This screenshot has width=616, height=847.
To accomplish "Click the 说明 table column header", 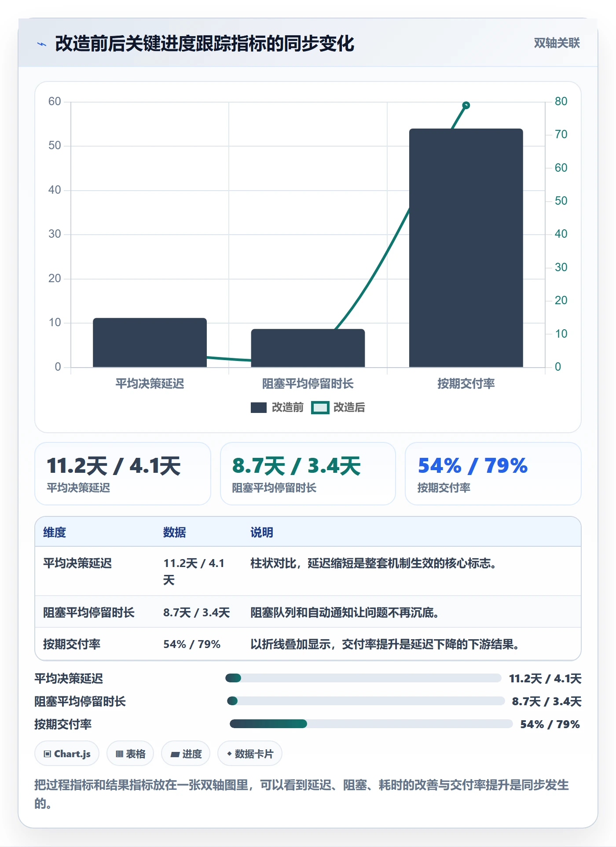I will (262, 532).
